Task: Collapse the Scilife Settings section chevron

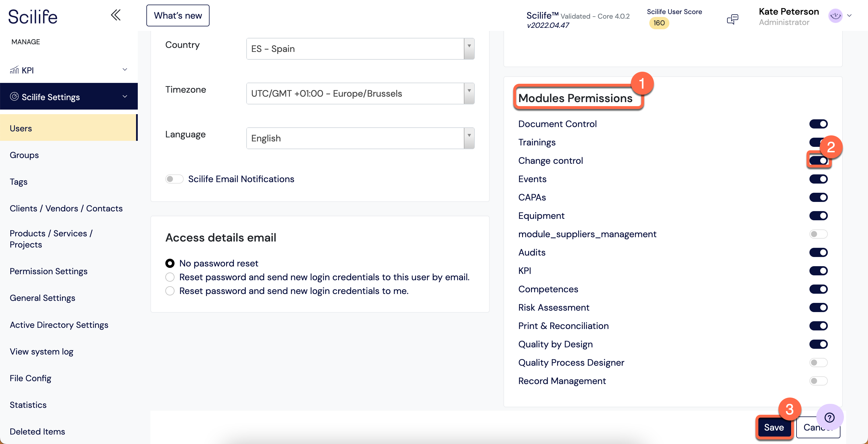Action: point(125,96)
